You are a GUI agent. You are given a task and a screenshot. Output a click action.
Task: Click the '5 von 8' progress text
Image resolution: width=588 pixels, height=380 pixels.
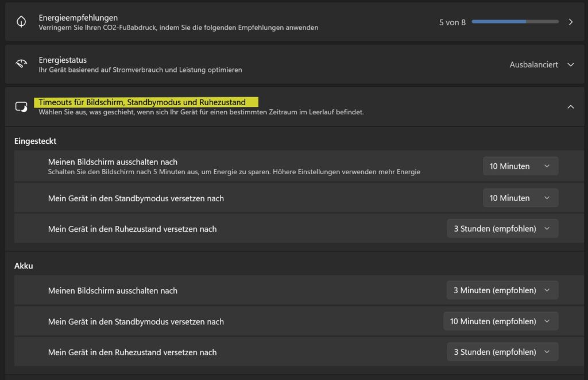tap(452, 22)
